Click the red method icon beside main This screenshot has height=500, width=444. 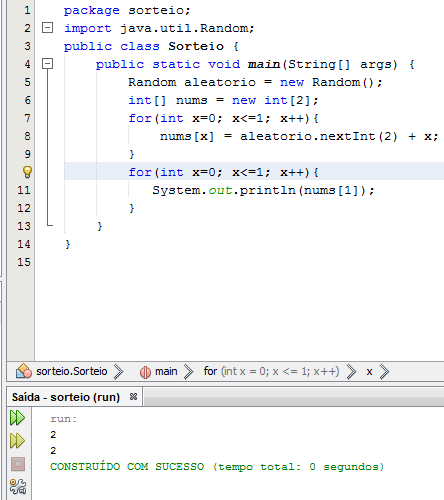(145, 372)
